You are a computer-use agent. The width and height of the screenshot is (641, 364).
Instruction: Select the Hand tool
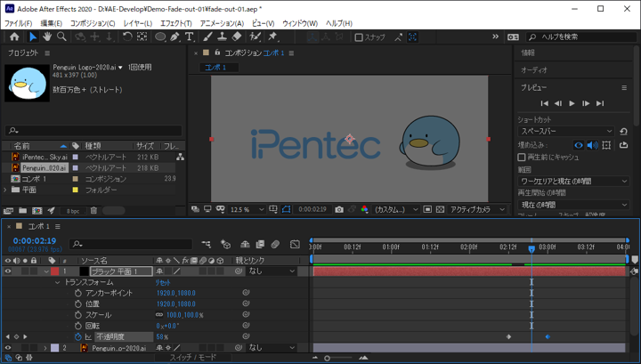(x=47, y=37)
